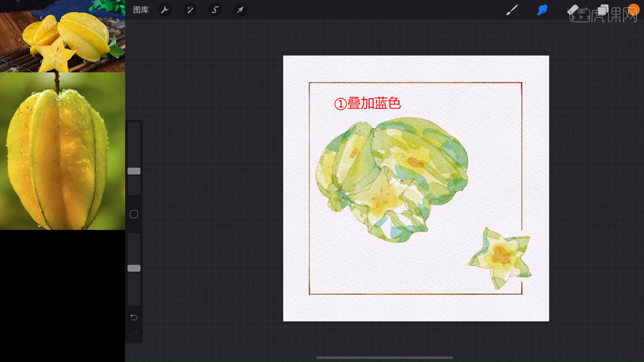The height and width of the screenshot is (362, 644).
Task: Activate the Transform arrow tool
Action: [240, 10]
